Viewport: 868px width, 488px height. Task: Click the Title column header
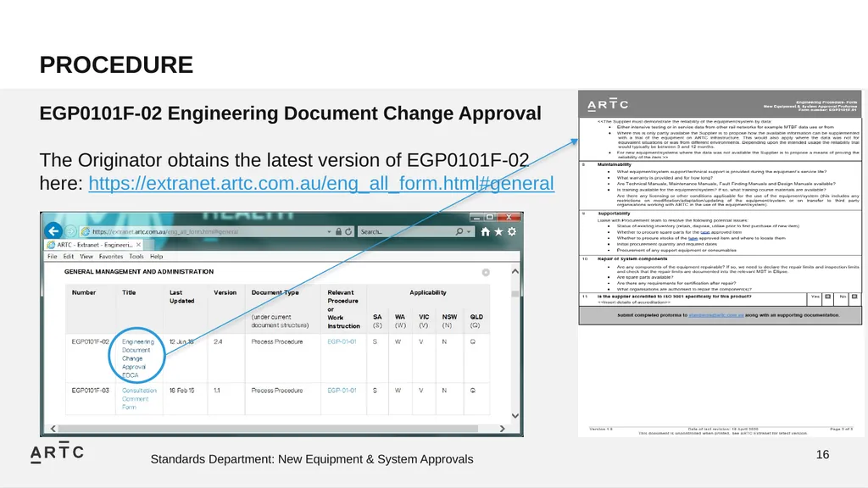coord(129,292)
